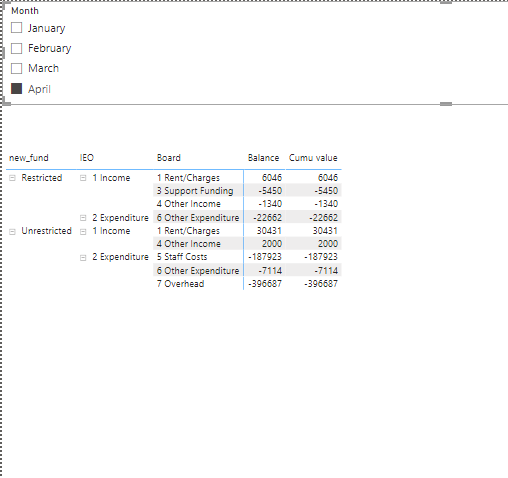Sort by Cumu value column header
The width and height of the screenshot is (508, 478).
[x=313, y=158]
